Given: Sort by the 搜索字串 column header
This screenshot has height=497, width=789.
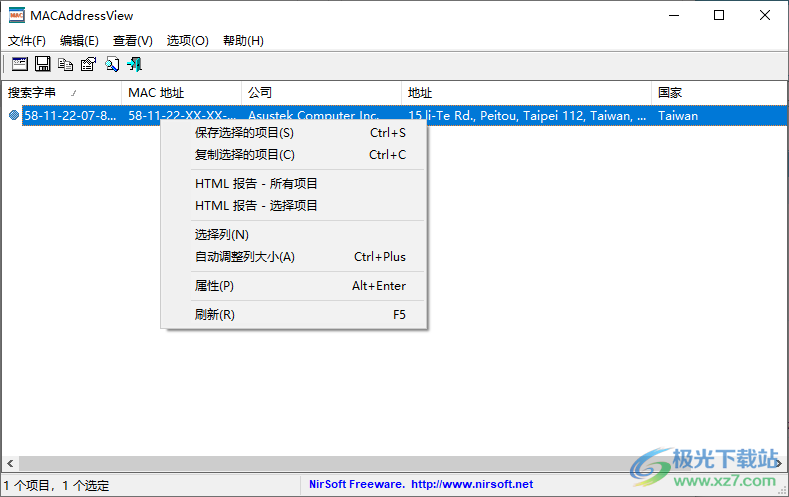Looking at the screenshot, I should (x=61, y=93).
